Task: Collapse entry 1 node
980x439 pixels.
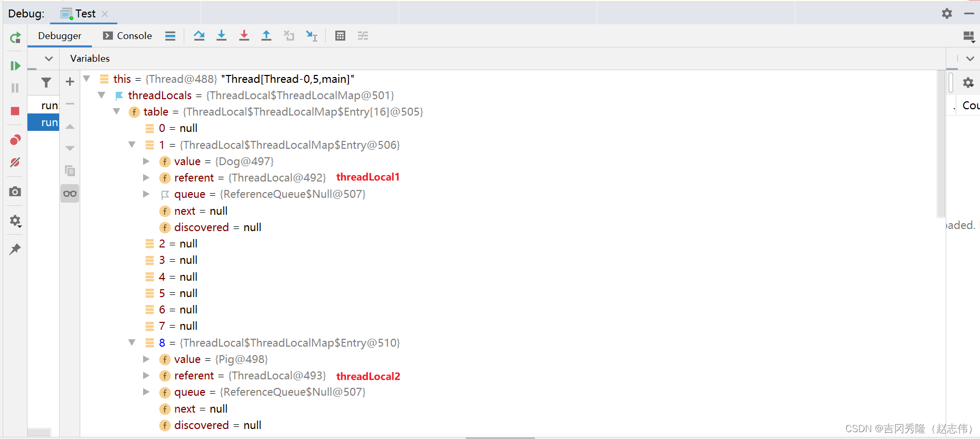Action: 132,145
